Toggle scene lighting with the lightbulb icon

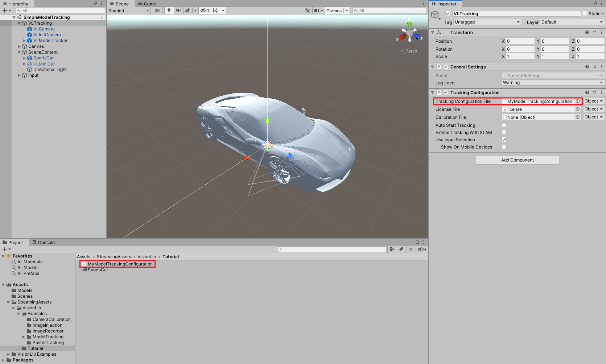pyautogui.click(x=169, y=11)
